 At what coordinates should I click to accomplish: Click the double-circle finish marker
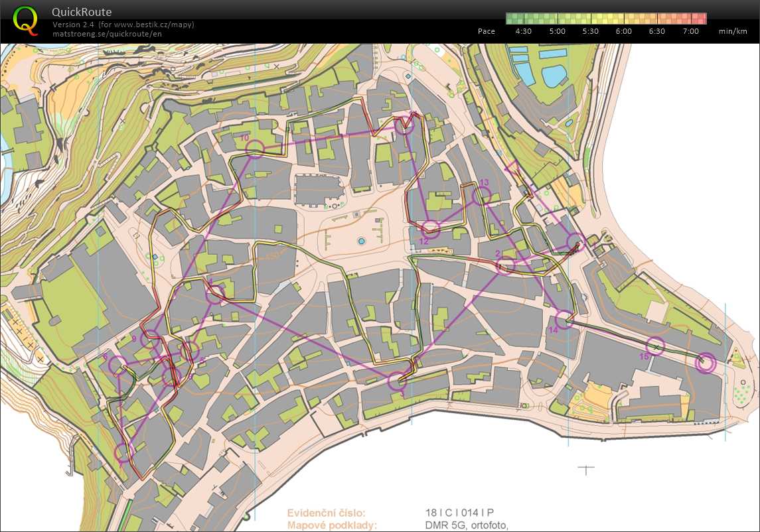coord(705,363)
